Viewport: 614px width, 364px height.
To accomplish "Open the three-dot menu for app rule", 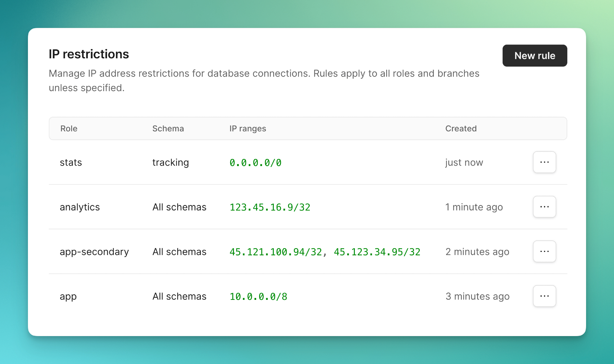I will [544, 296].
